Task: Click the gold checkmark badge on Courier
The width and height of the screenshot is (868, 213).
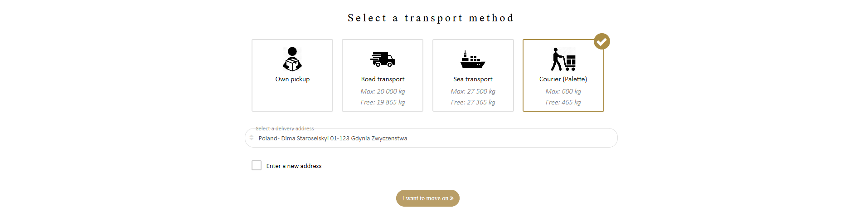Action: click(x=602, y=41)
